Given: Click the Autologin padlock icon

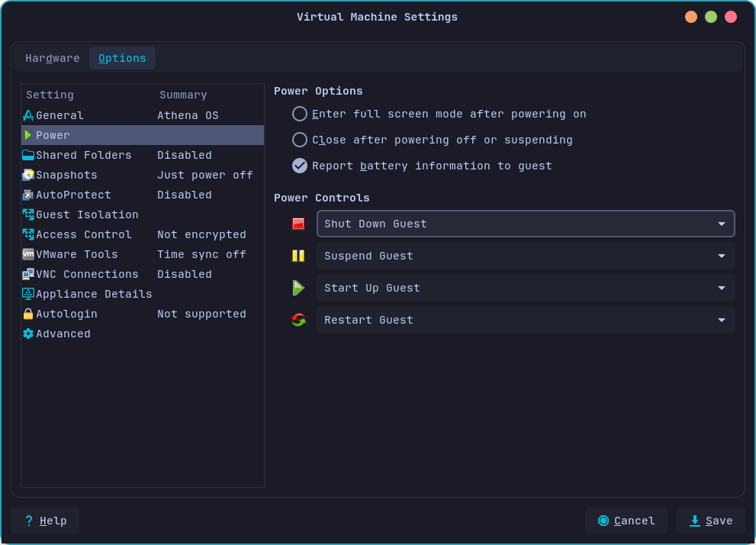Looking at the screenshot, I should (28, 314).
